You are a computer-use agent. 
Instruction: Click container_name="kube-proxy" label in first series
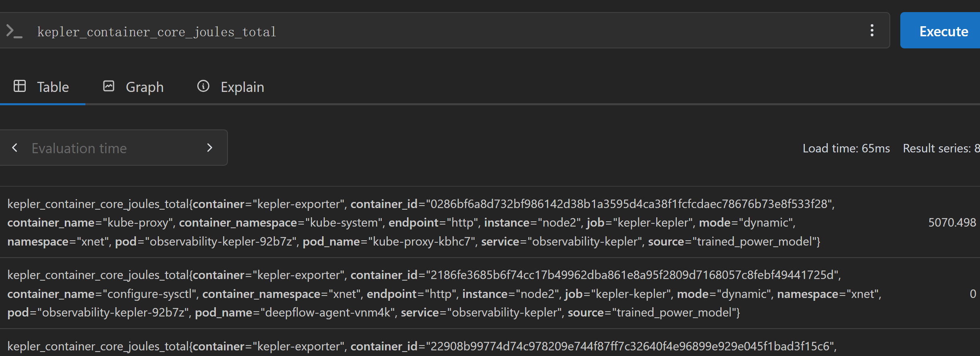91,223
